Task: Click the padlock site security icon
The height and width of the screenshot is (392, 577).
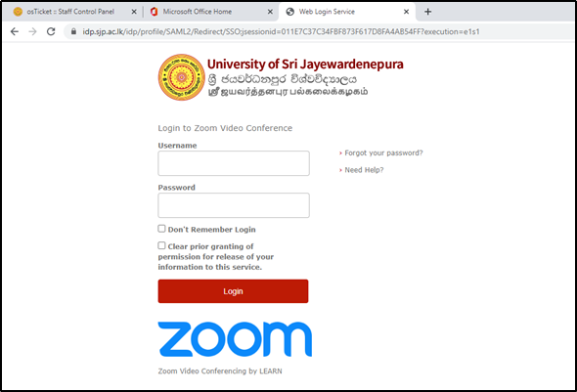Action: coord(73,31)
